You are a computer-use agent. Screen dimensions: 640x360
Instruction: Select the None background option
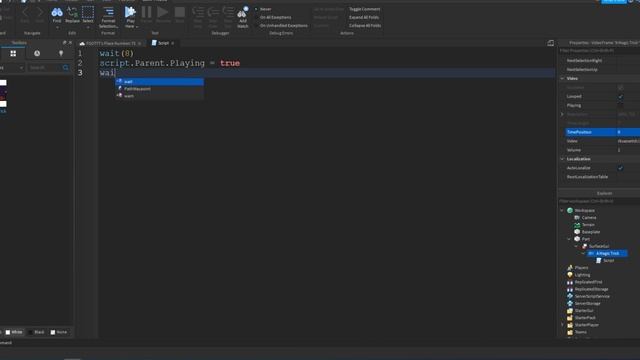pos(59,332)
